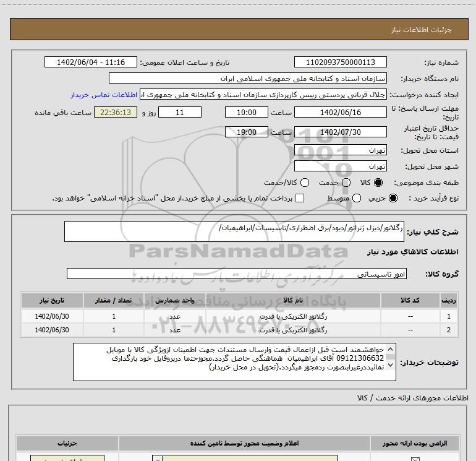Click the نام کالا column header
The height and width of the screenshot is (461, 476).
tap(293, 300)
